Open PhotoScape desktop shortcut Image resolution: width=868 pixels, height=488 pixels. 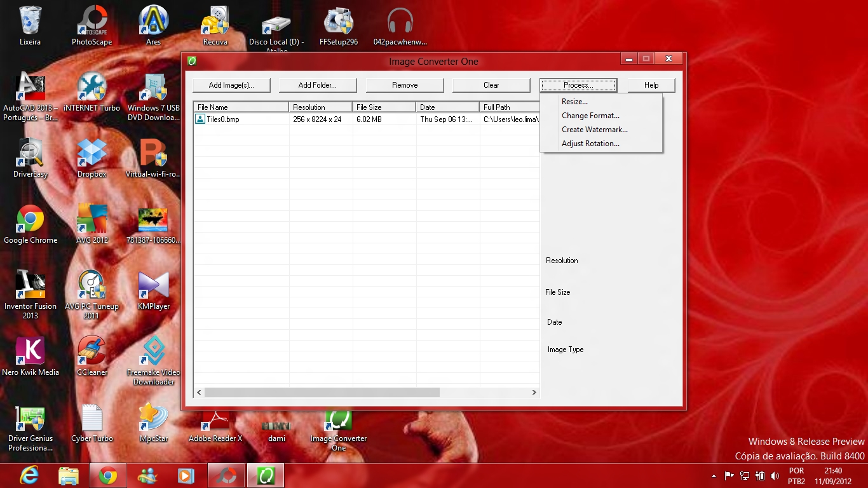coord(92,25)
